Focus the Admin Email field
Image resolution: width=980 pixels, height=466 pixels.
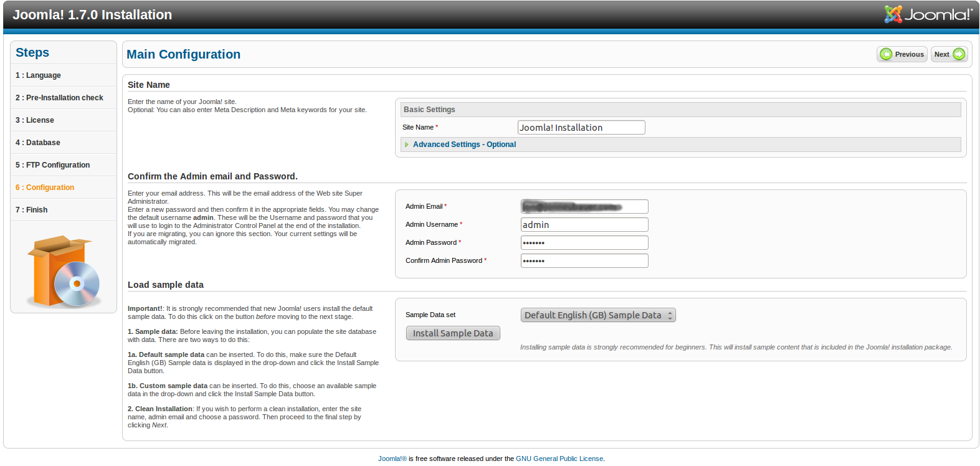(584, 207)
